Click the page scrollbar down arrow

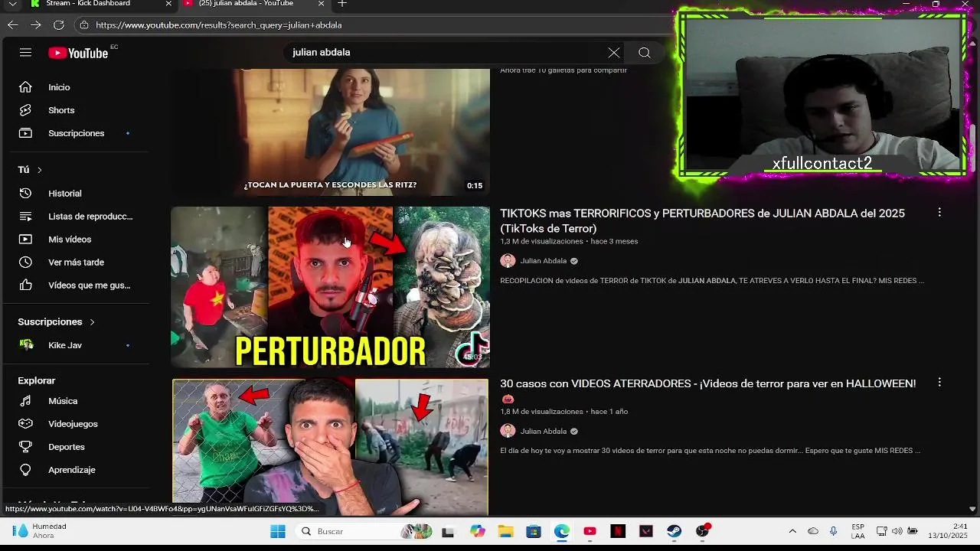(x=972, y=509)
